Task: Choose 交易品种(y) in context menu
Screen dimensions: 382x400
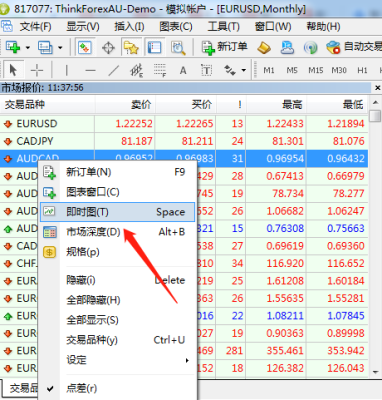Action: click(x=117, y=340)
